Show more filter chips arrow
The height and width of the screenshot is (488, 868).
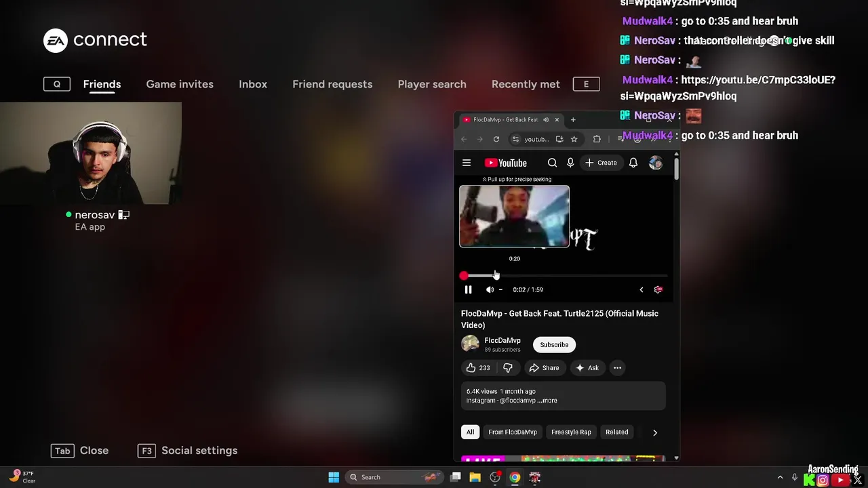655,432
